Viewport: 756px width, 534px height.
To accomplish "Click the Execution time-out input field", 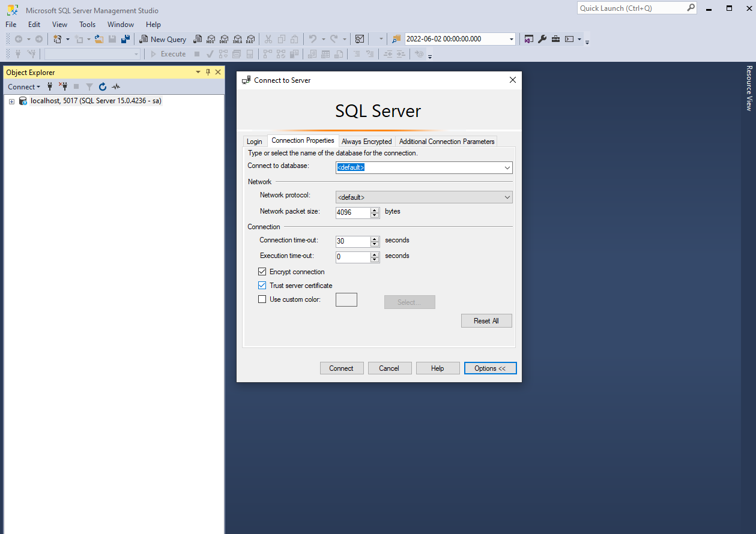I will point(353,257).
